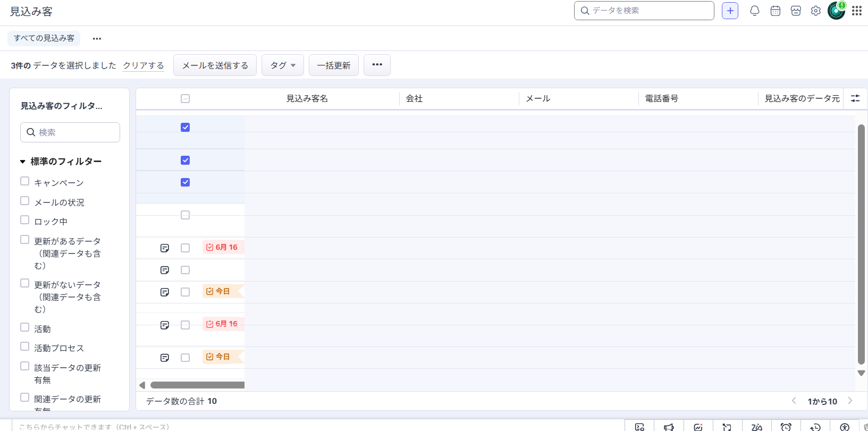Click the workflow path icon in bottom bar
The image size is (868, 431).
727,427
